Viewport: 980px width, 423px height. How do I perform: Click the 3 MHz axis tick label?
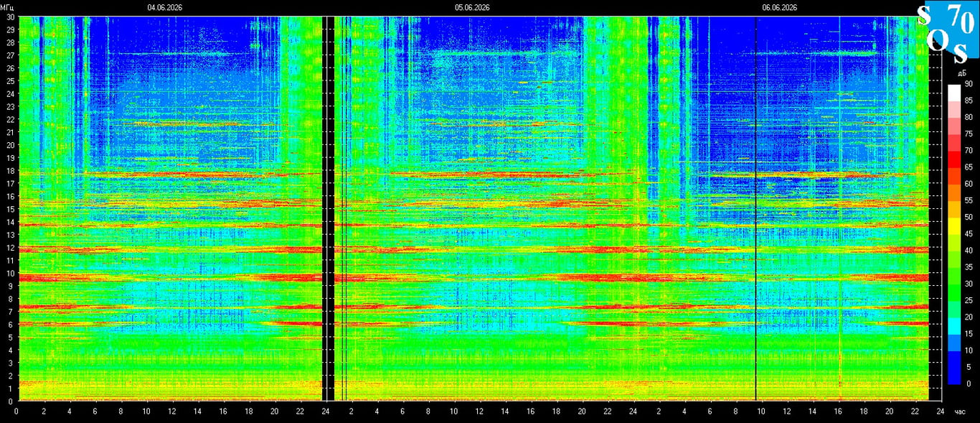[11, 363]
